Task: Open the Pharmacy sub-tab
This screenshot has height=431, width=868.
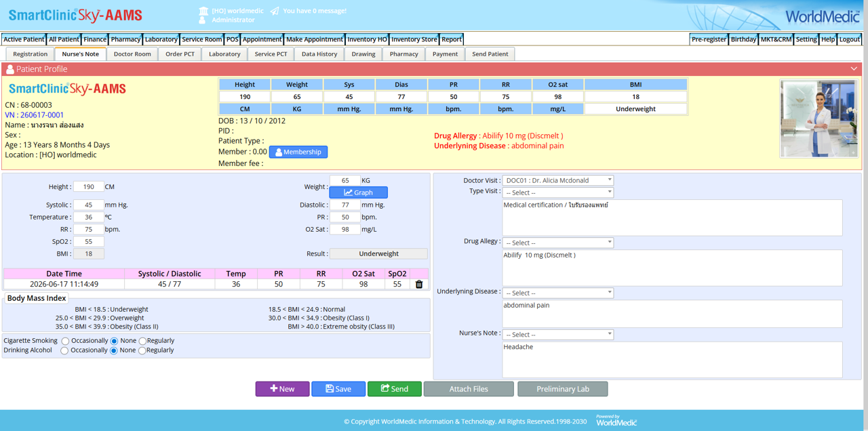Action: pyautogui.click(x=404, y=54)
